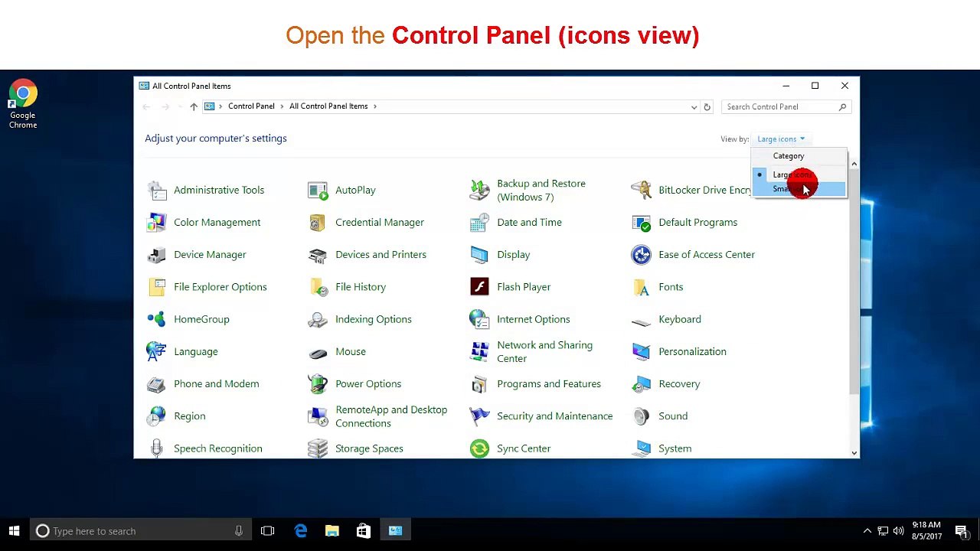Viewport: 980px width, 551px height.
Task: Open the System icon
Action: click(x=641, y=448)
